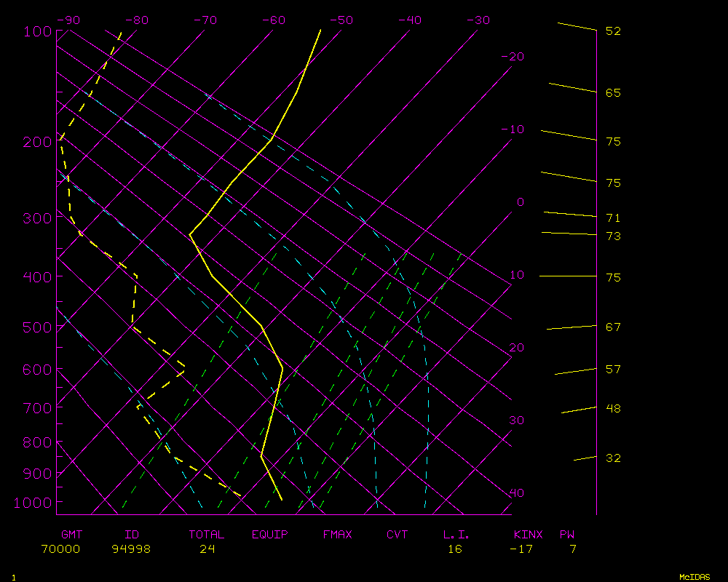This screenshot has width=728, height=582.
Task: Select the FMAX column label
Action: pos(337,535)
